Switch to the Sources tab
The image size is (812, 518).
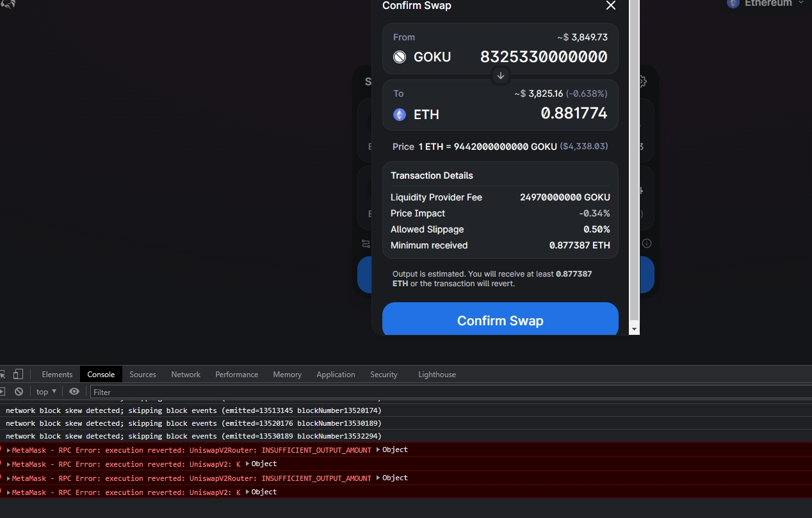(x=142, y=374)
